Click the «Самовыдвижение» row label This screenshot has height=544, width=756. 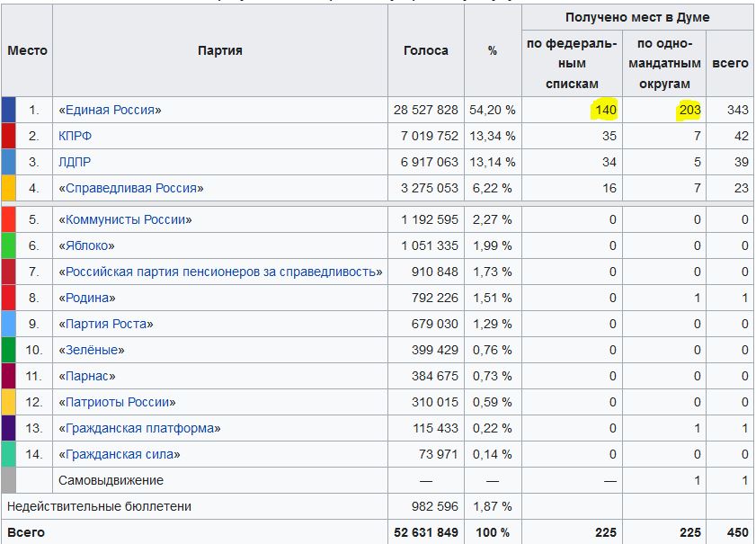point(111,480)
